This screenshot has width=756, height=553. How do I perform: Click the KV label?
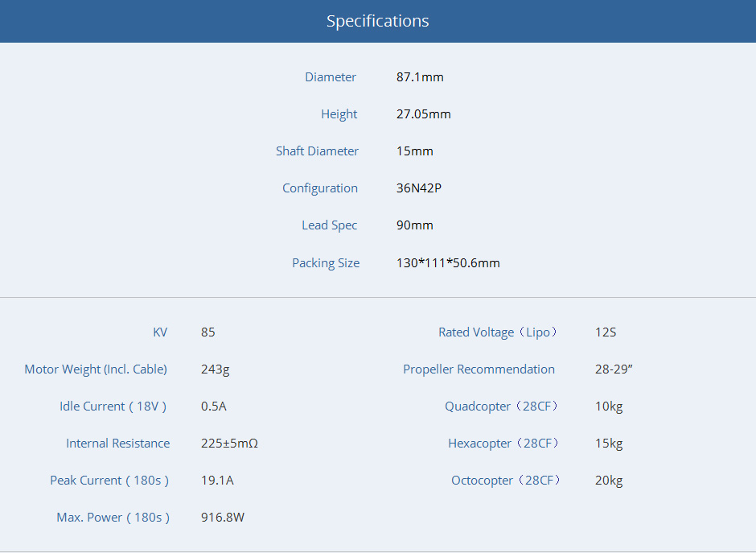(160, 332)
